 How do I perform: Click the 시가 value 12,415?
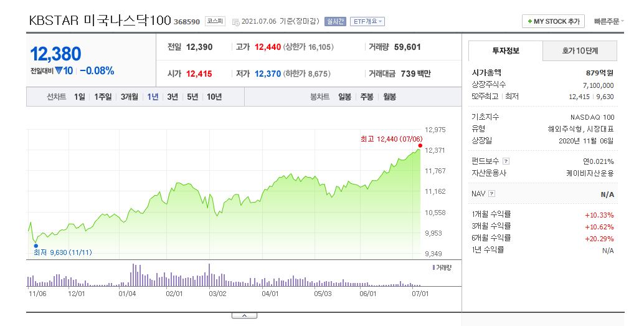[x=199, y=74]
